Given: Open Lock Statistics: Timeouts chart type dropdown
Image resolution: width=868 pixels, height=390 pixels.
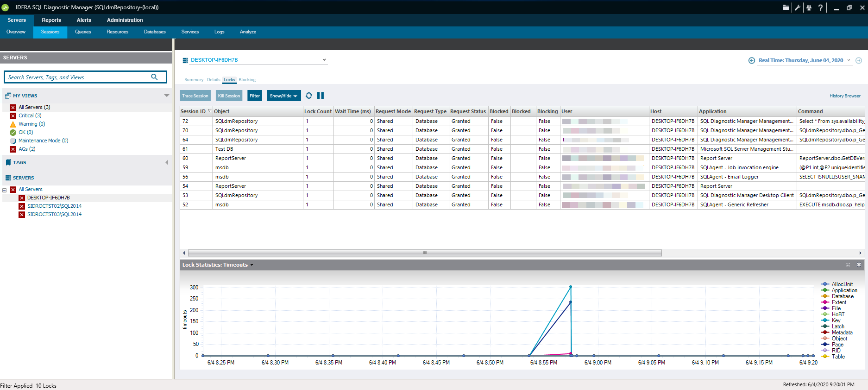Looking at the screenshot, I should 252,265.
